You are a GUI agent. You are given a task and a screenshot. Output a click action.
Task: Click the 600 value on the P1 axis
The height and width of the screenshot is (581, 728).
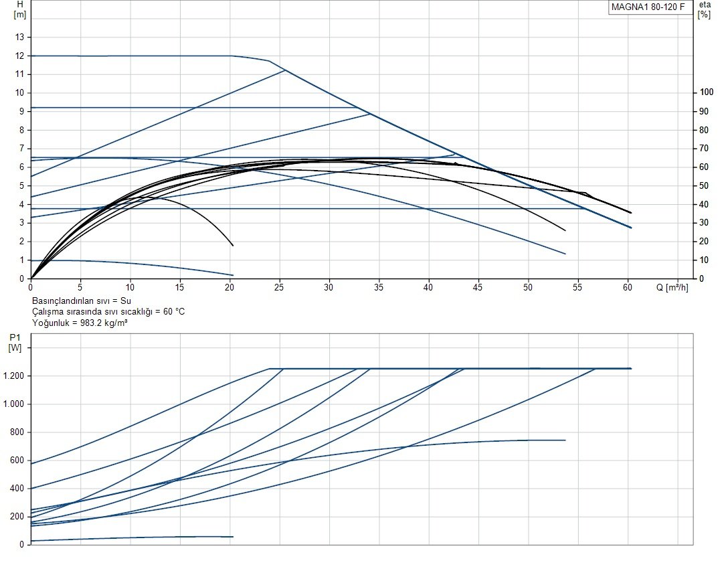(17, 461)
